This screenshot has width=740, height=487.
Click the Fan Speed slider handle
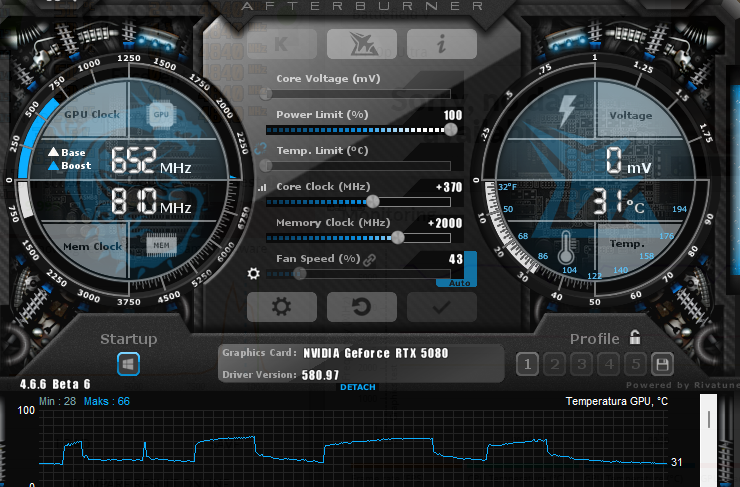click(300, 273)
